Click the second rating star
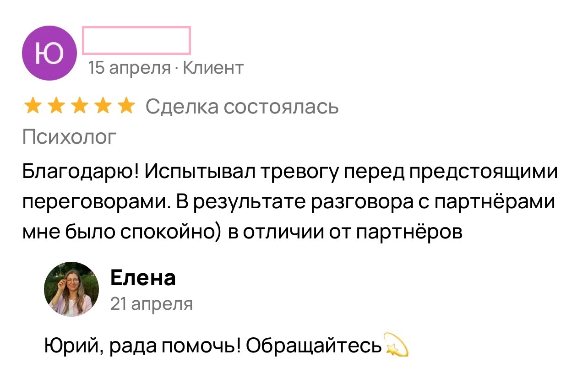This screenshot has width=588, height=373. (55, 107)
